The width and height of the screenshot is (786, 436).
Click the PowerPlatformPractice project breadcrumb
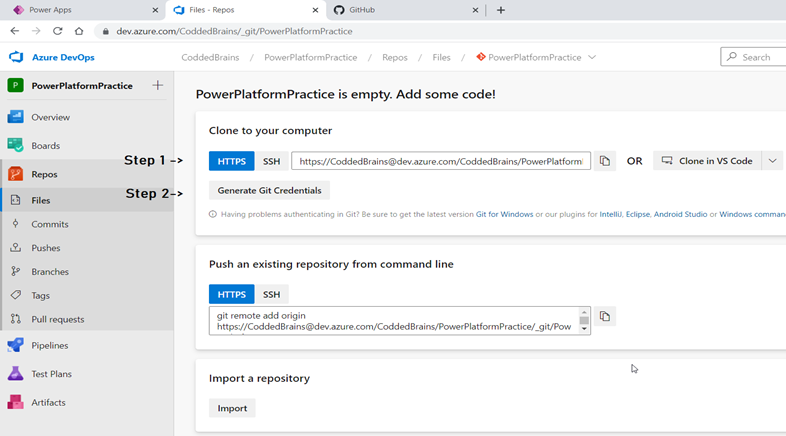point(311,57)
